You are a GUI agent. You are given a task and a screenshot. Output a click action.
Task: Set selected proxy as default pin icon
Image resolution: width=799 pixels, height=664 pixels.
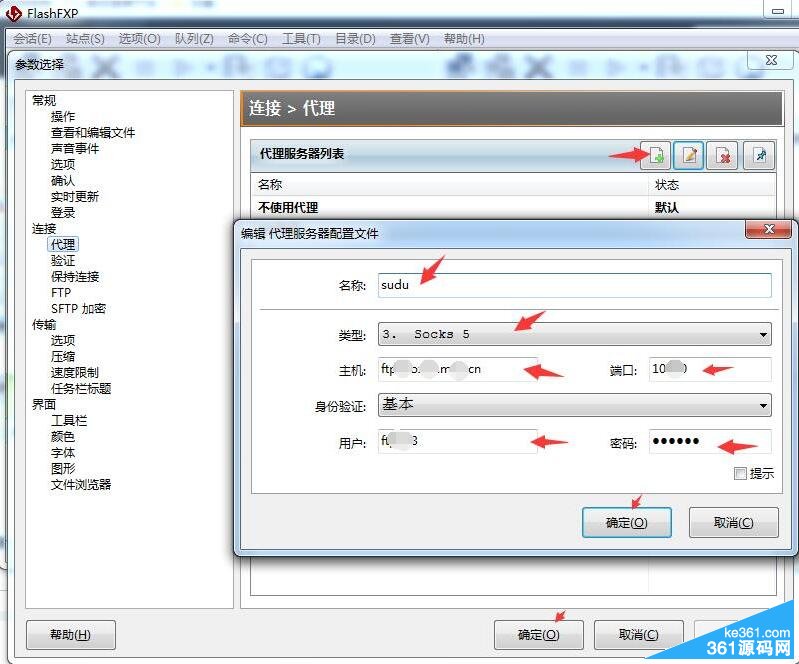pyautogui.click(x=759, y=155)
